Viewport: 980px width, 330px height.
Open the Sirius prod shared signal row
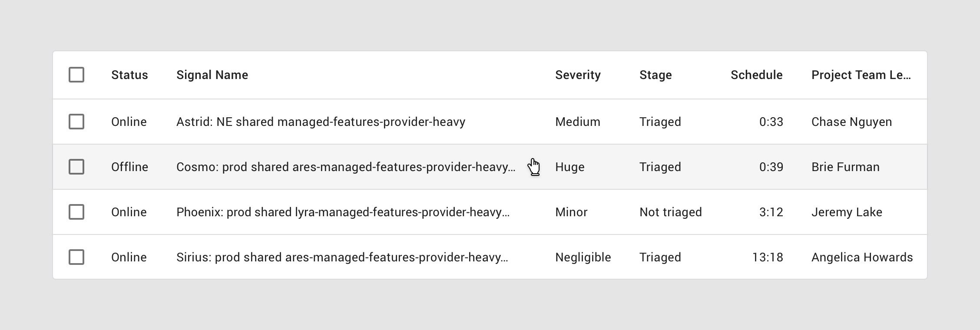point(342,257)
